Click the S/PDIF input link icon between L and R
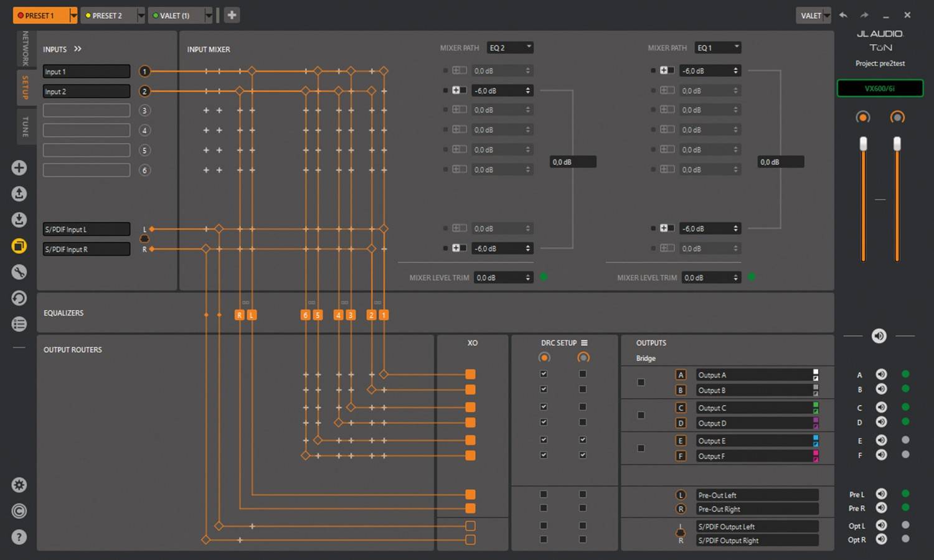 [144, 239]
